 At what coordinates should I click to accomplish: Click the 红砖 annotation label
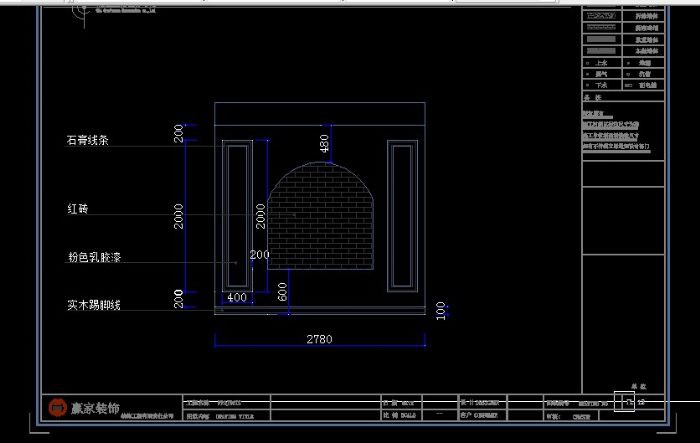(78, 209)
